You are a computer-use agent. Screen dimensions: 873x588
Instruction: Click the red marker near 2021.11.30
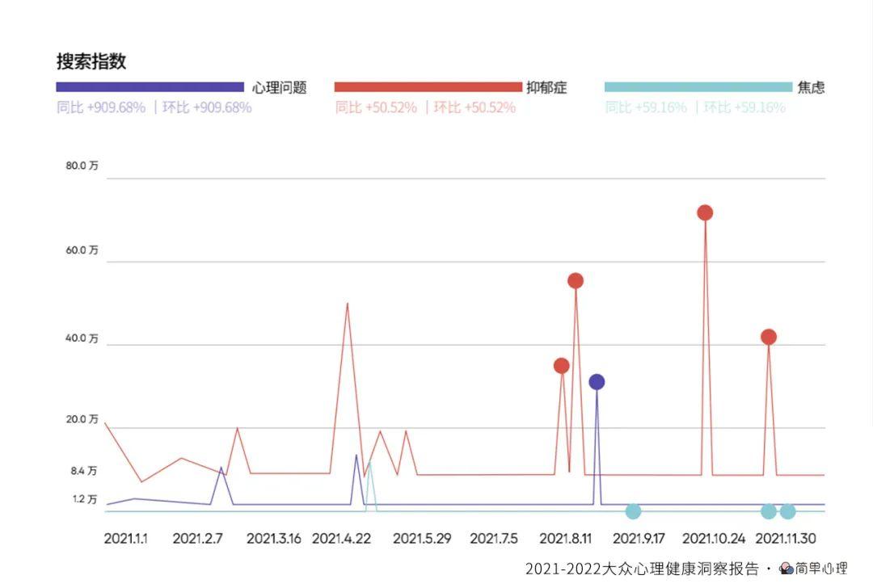(x=769, y=337)
